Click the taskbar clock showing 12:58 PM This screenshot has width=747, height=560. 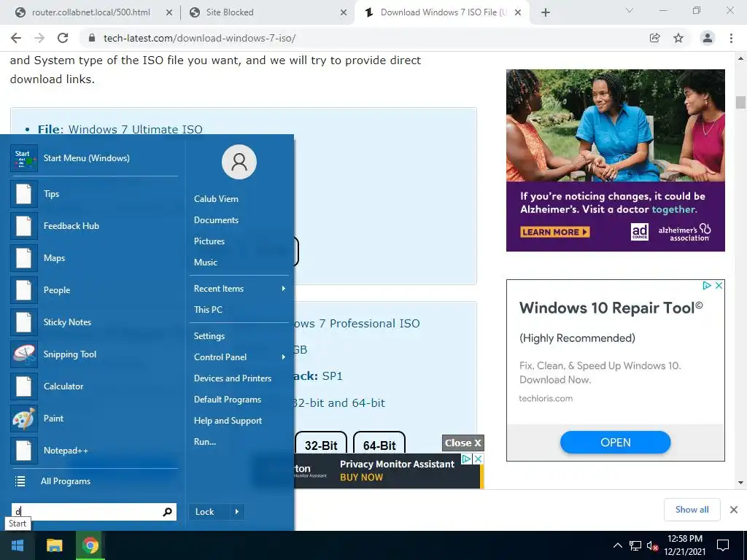pyautogui.click(x=684, y=545)
